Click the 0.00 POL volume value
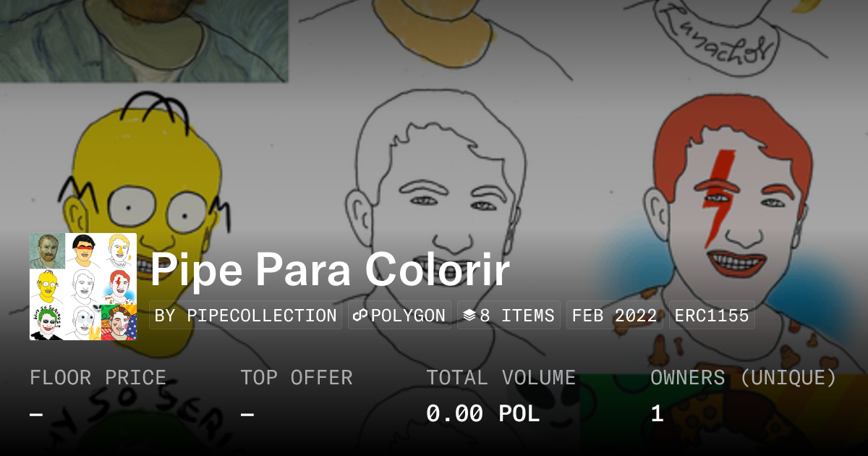Viewport: 868px width, 456px height. point(482,414)
